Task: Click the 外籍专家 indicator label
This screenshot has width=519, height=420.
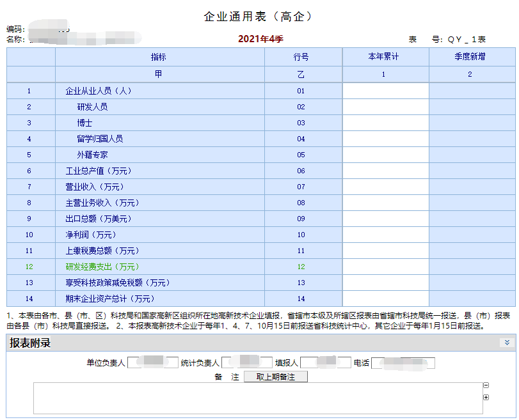Action: click(92, 155)
